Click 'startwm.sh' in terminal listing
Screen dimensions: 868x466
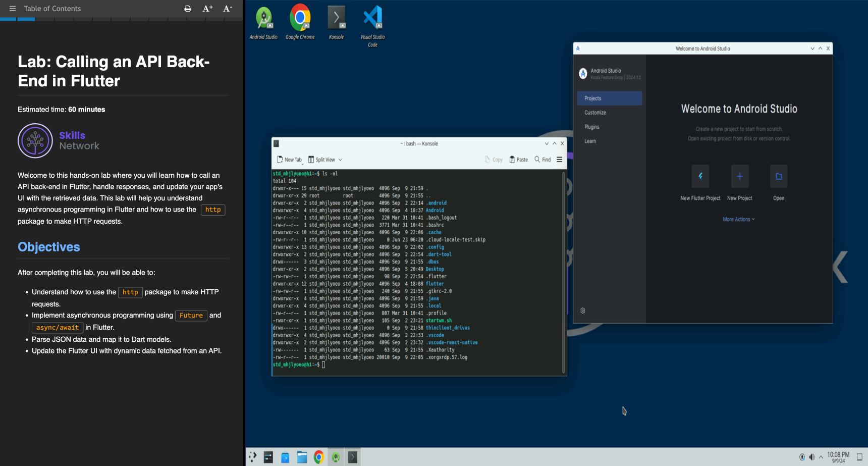[x=439, y=321]
